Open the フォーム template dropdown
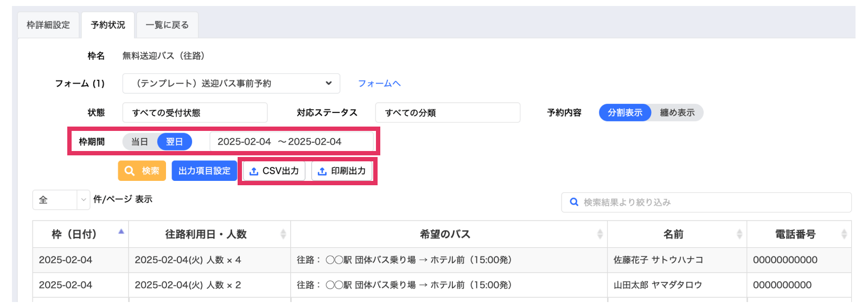This screenshot has width=868, height=308. point(231,84)
